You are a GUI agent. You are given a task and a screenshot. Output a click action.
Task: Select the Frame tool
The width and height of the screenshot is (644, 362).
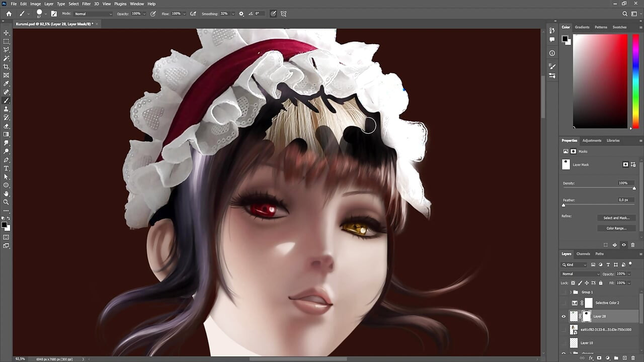pos(7,75)
